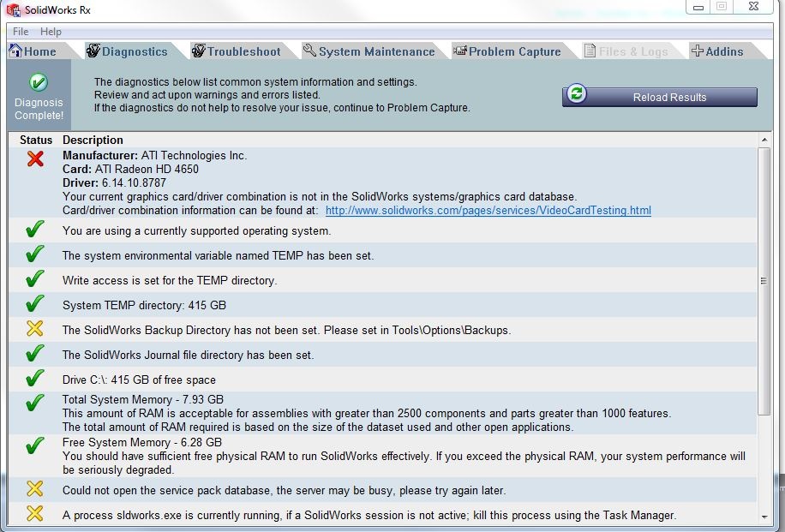Image resolution: width=785 pixels, height=532 pixels.
Task: Click the stethoscope icon on Troubleshoot tab
Action: (x=199, y=51)
